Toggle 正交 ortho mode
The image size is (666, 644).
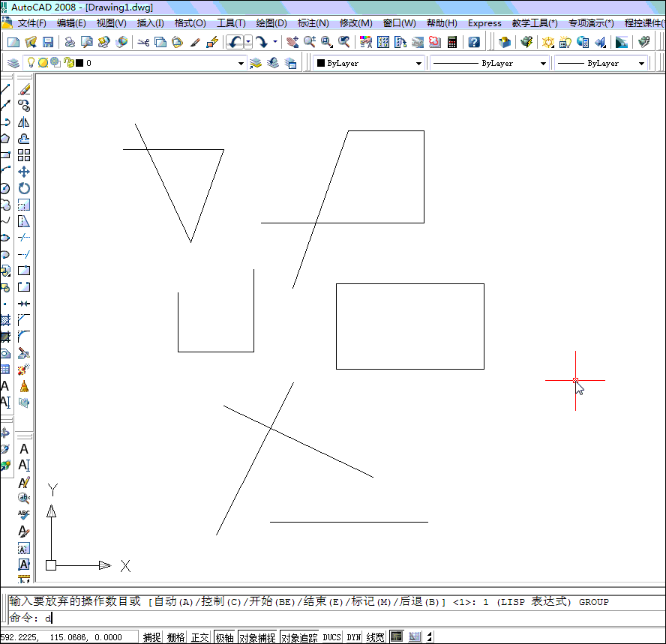(x=199, y=637)
